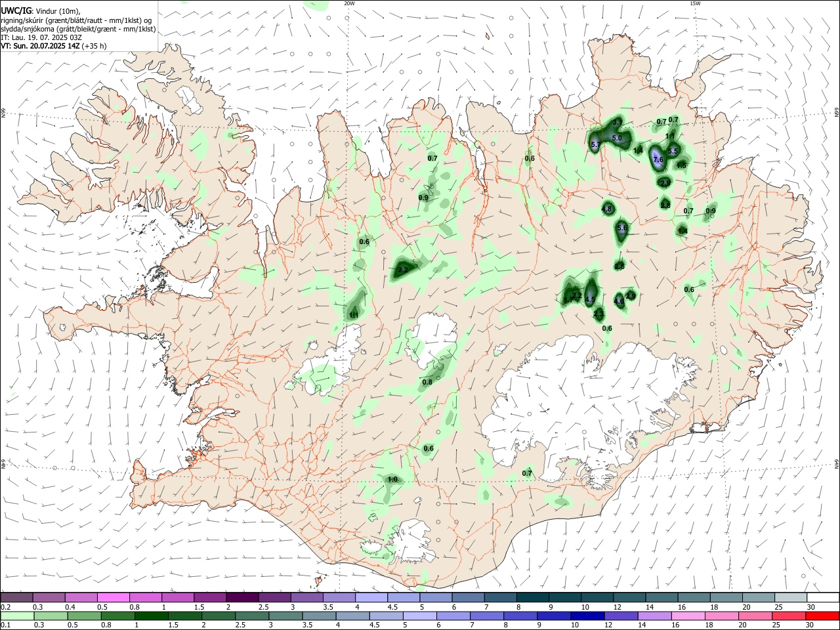The image size is (840, 630).
Task: Click the 7.6 precipitation value label
Action: pyautogui.click(x=658, y=160)
